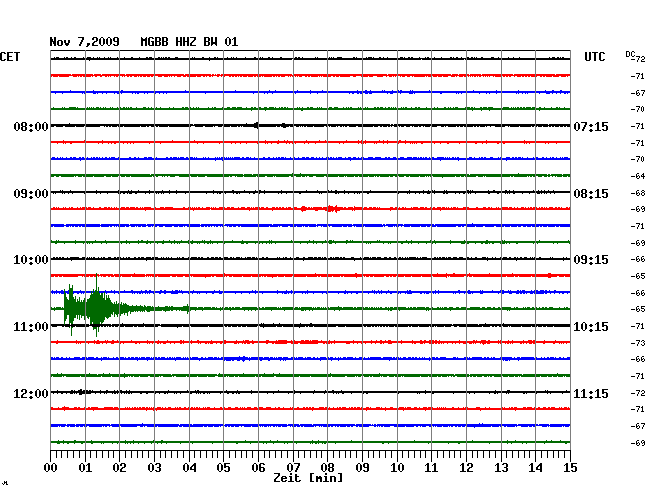650x494 pixels.
Task: Click the date label 'Nov 7,2009'
Action: (85, 42)
